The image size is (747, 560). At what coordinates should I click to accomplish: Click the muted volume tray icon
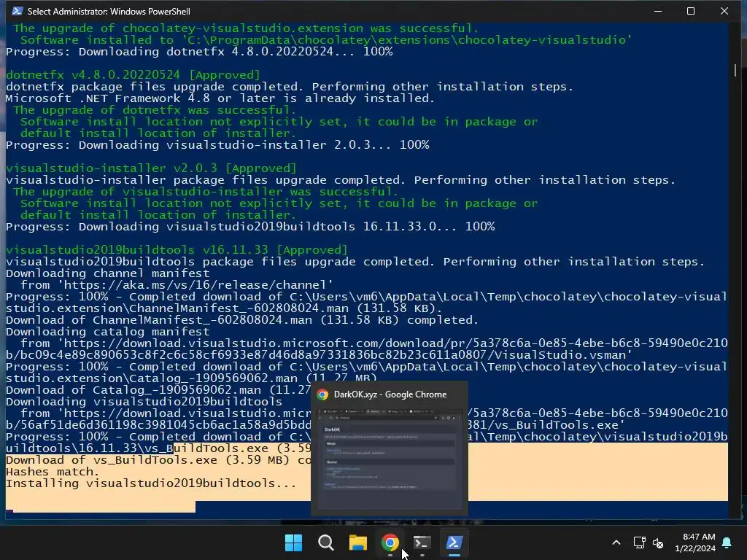pyautogui.click(x=658, y=542)
